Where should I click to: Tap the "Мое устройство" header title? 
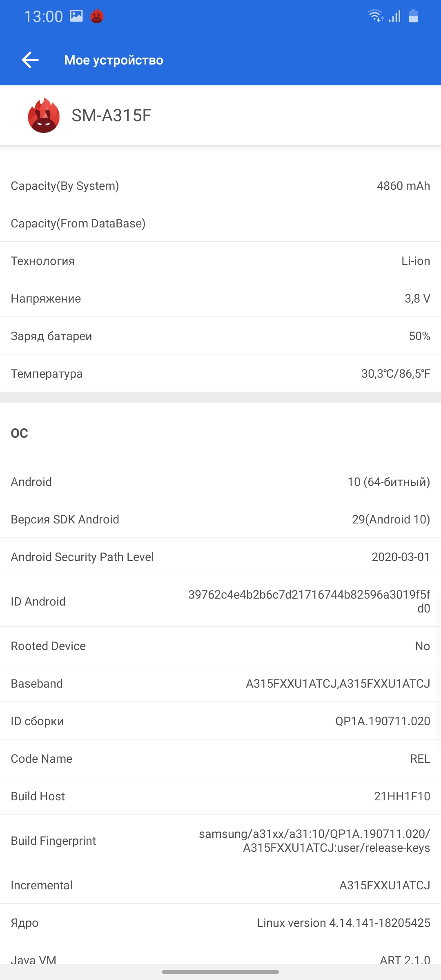[114, 60]
